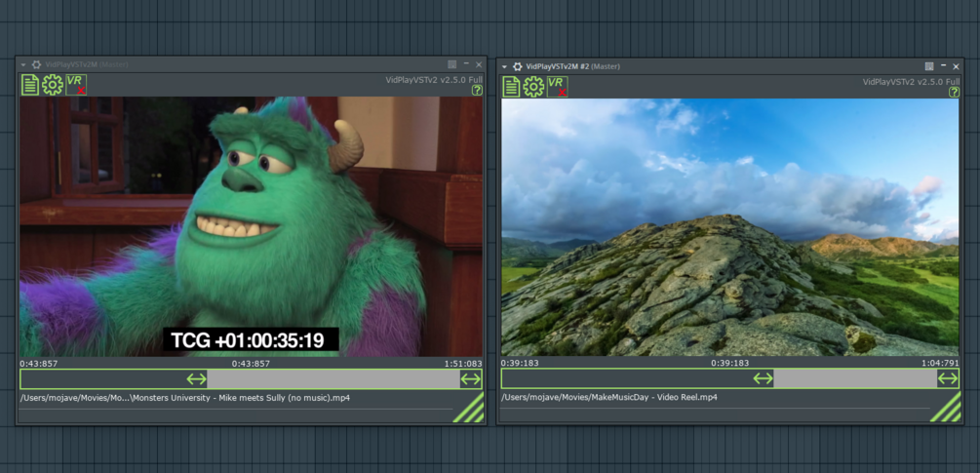Open help question mark in VidPlayVSTv2M #2 window

955,93
